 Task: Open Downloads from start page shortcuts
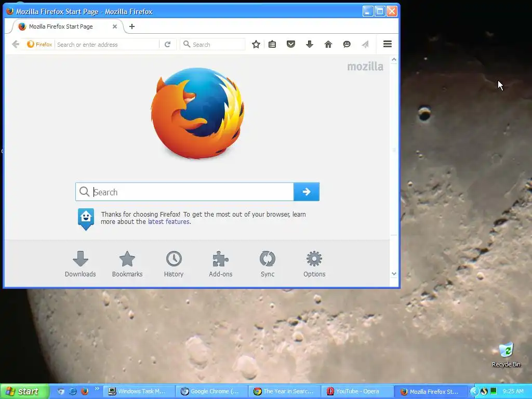(81, 264)
